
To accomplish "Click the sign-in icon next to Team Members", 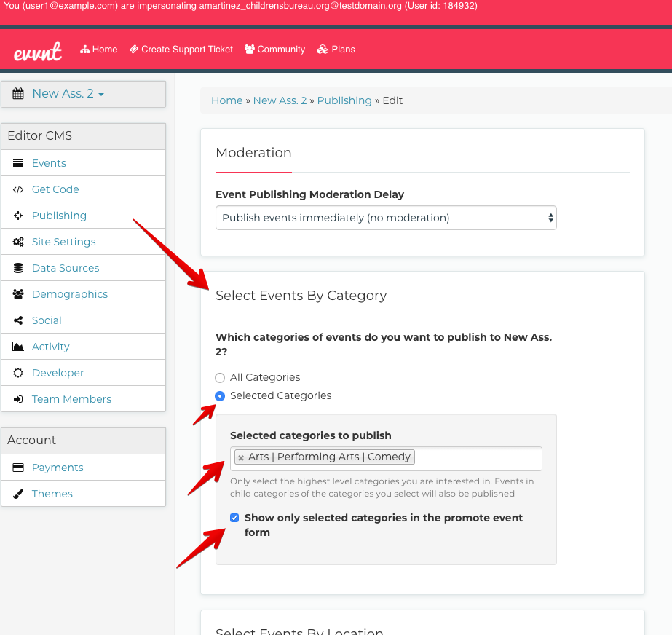I will click(x=18, y=399).
